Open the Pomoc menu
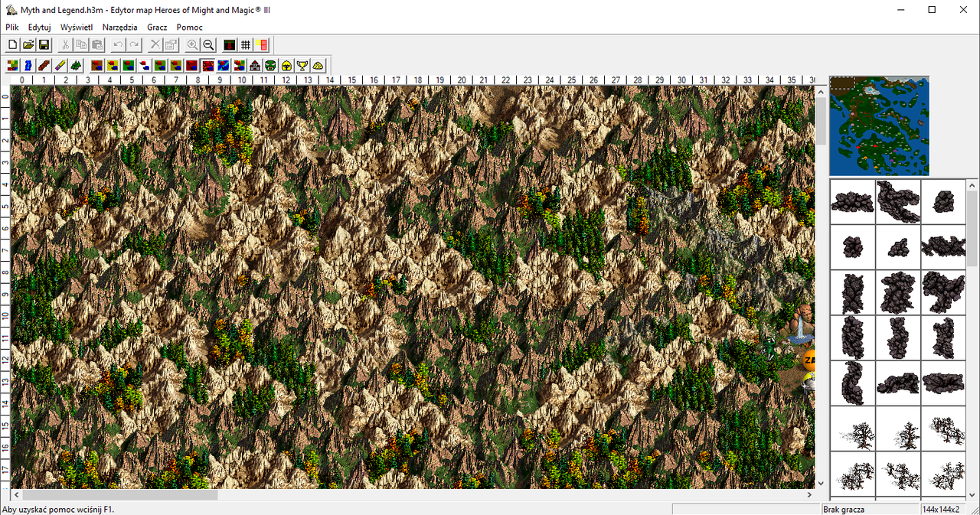 pos(189,27)
